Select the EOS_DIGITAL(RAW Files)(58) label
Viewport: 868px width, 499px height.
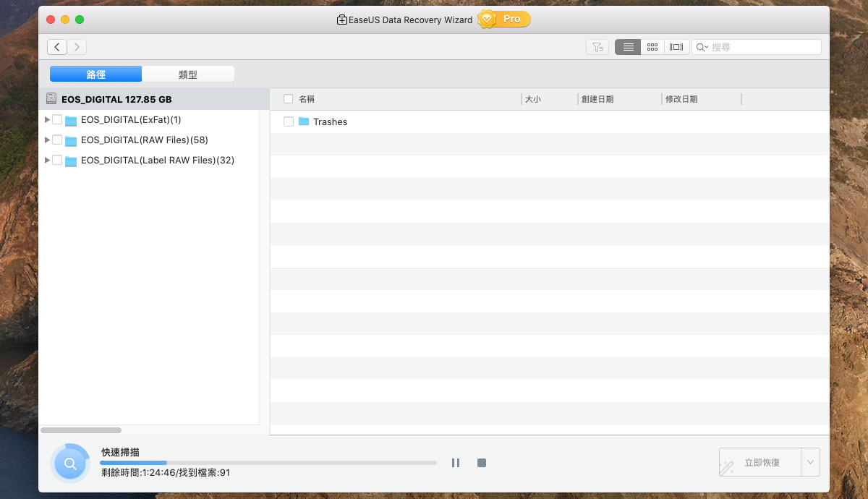click(x=145, y=140)
